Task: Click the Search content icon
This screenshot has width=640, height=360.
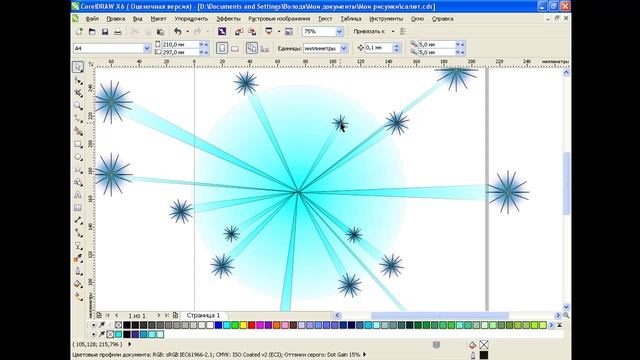Action: point(222,31)
